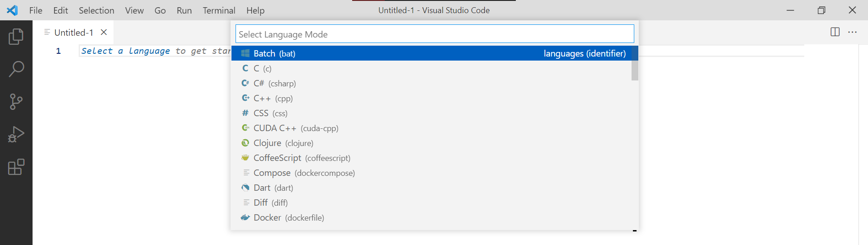Focus the Select Language Mode input
The image size is (868, 245).
(x=434, y=34)
